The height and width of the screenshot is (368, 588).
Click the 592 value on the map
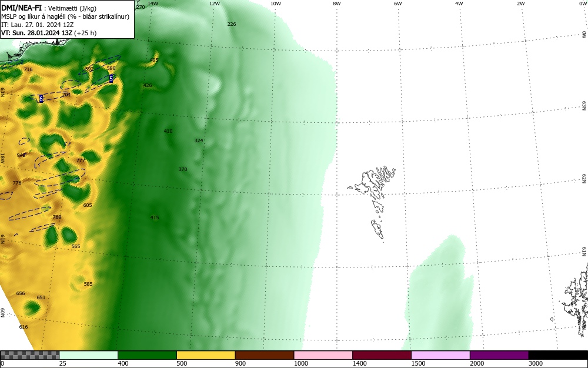(89, 69)
